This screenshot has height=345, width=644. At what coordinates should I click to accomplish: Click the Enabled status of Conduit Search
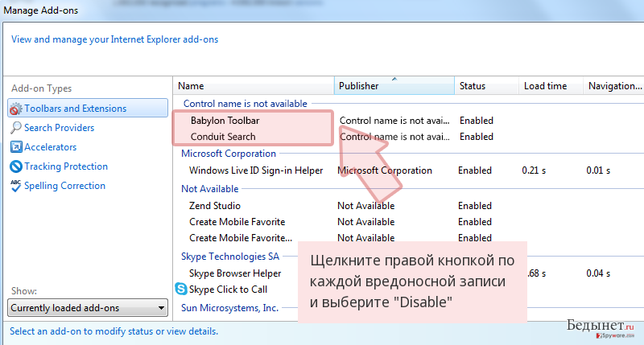[x=477, y=137]
